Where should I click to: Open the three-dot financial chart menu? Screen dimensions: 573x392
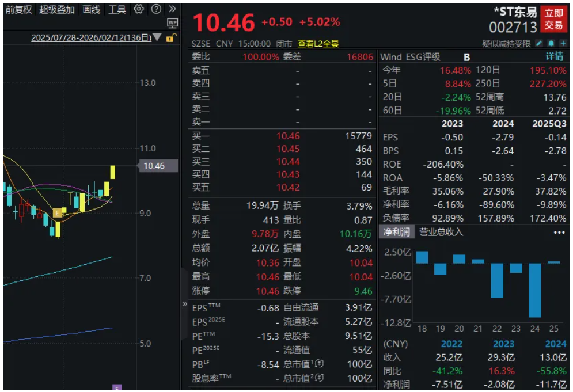click(x=559, y=233)
